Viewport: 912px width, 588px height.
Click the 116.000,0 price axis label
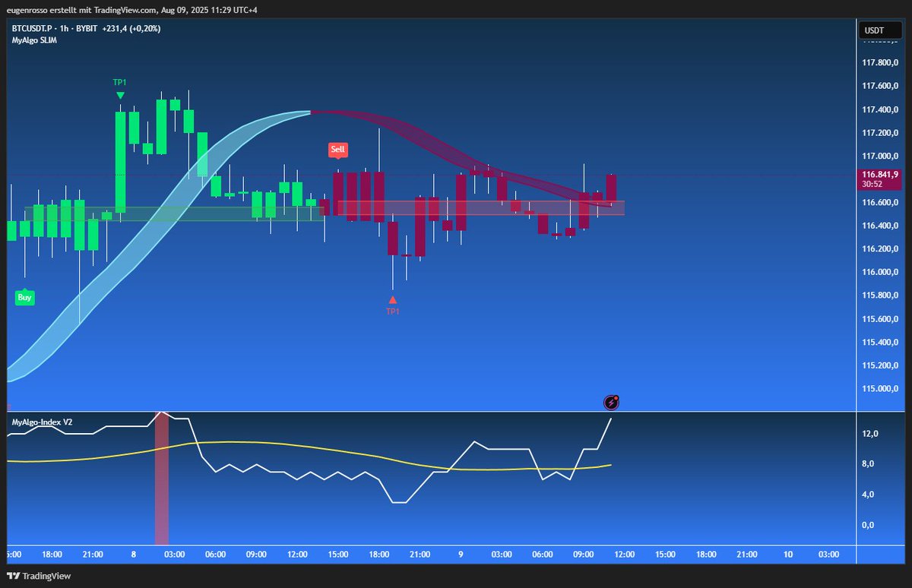(x=880, y=272)
